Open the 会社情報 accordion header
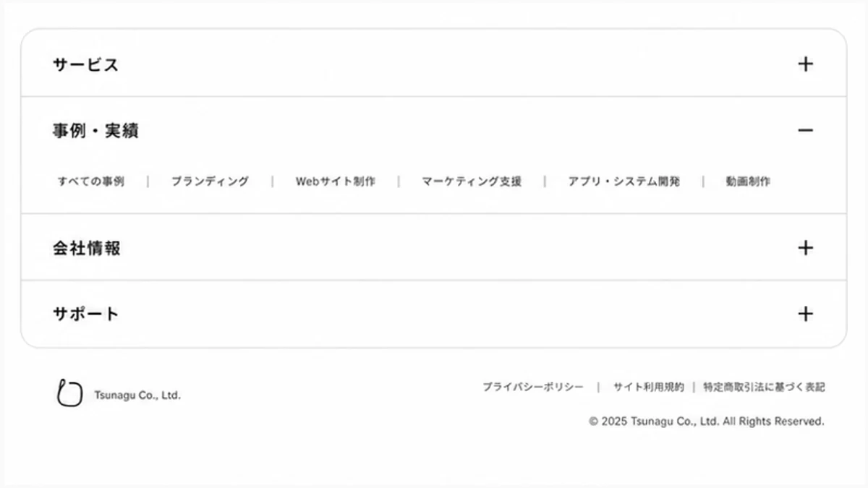The width and height of the screenshot is (868, 488). coord(433,247)
